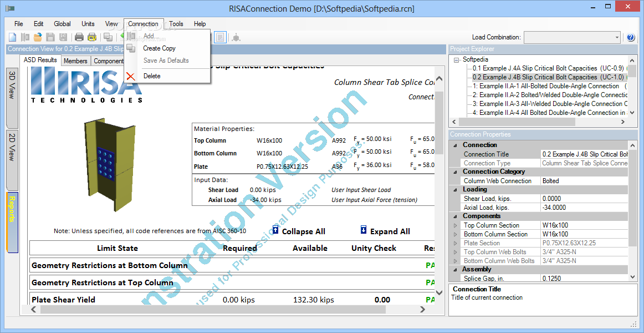The image size is (644, 333).
Task: Collapse the Connection Category group
Action: [x=454, y=172]
